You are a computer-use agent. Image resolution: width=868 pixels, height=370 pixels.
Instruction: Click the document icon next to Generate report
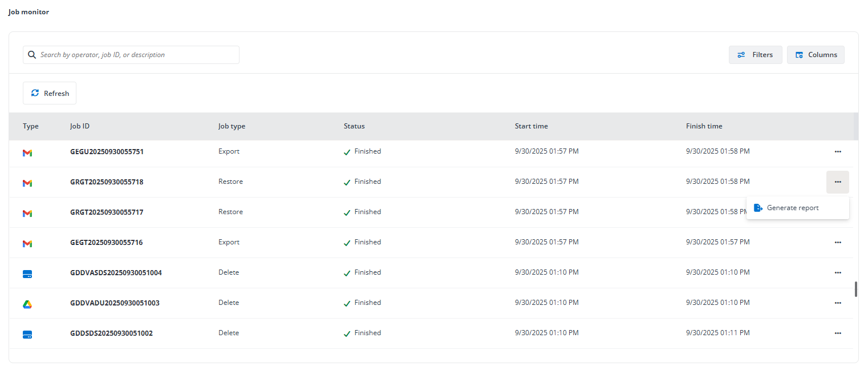[758, 207]
